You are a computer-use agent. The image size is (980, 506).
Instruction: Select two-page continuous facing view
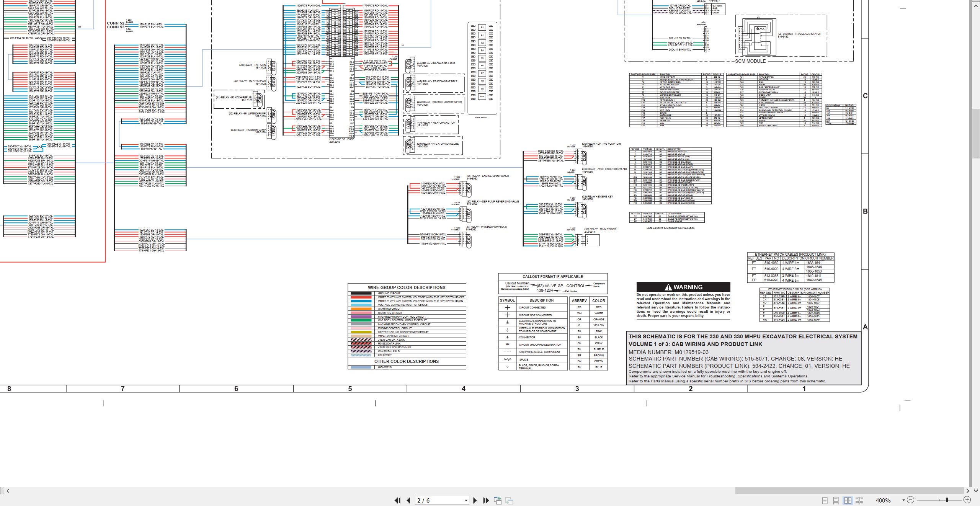pyautogui.click(x=859, y=500)
